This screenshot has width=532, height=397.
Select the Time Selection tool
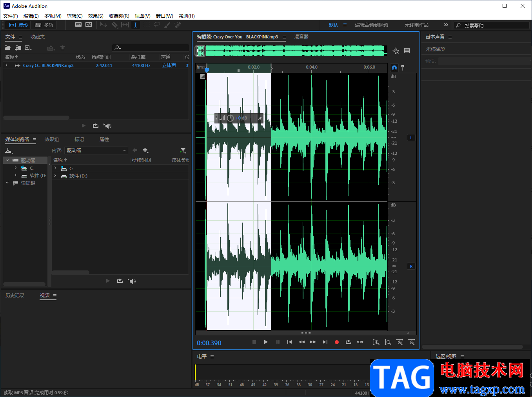click(x=135, y=25)
